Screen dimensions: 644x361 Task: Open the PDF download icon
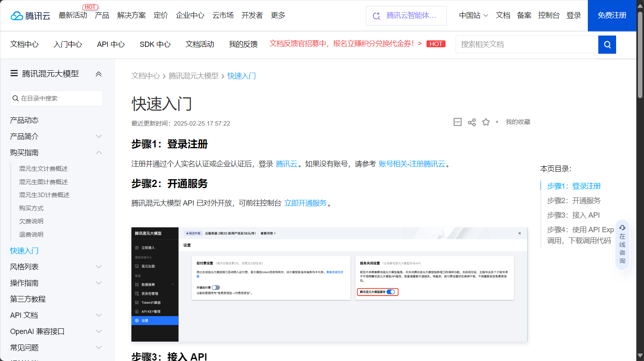[x=458, y=122]
